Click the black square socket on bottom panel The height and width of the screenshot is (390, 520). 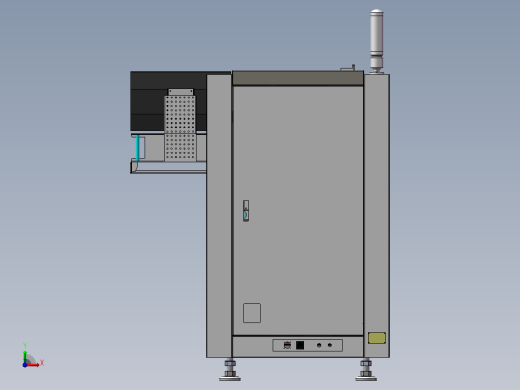[x=300, y=345]
